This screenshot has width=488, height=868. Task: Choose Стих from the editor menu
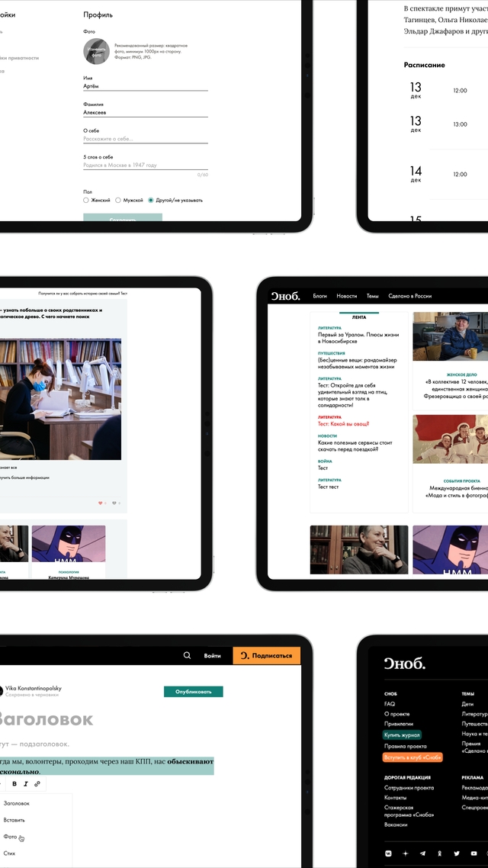tap(9, 853)
